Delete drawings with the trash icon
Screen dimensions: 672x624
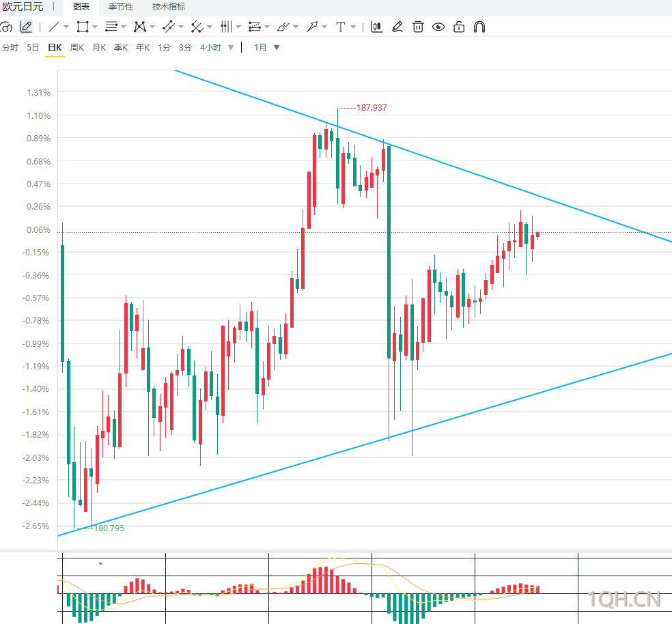(x=418, y=27)
